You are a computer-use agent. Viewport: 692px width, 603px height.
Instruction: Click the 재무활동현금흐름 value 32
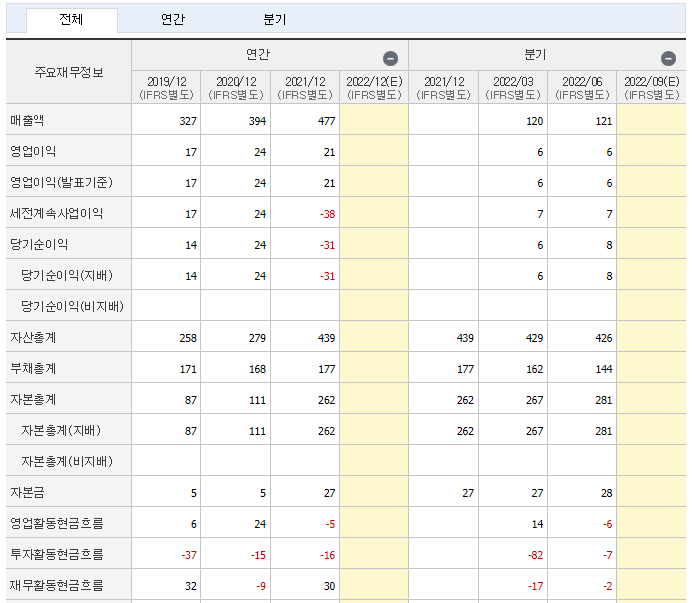click(191, 586)
